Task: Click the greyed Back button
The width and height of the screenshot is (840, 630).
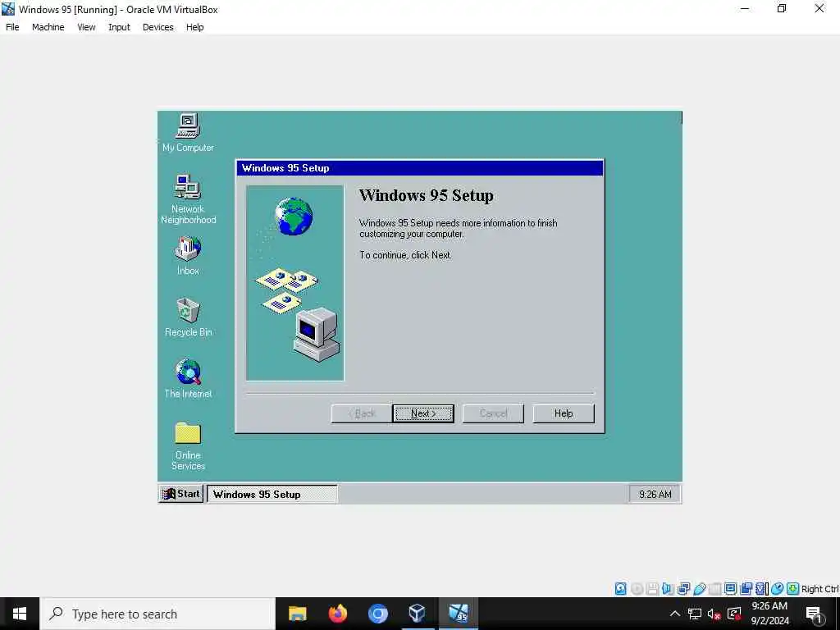Action: (x=362, y=413)
